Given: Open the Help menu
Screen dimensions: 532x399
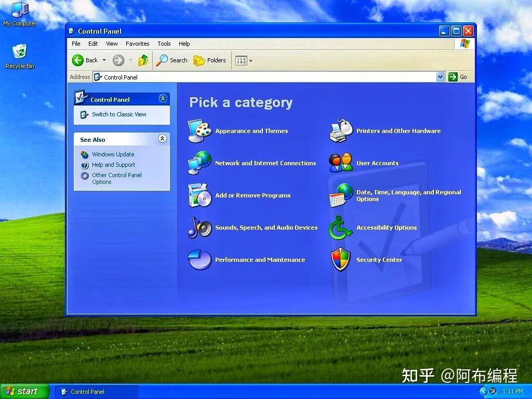Looking at the screenshot, I should pos(184,44).
